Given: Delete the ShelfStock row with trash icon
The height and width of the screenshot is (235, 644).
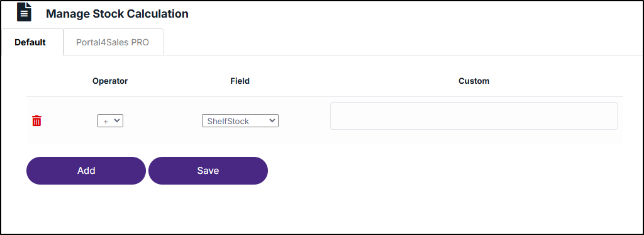Looking at the screenshot, I should (36, 120).
